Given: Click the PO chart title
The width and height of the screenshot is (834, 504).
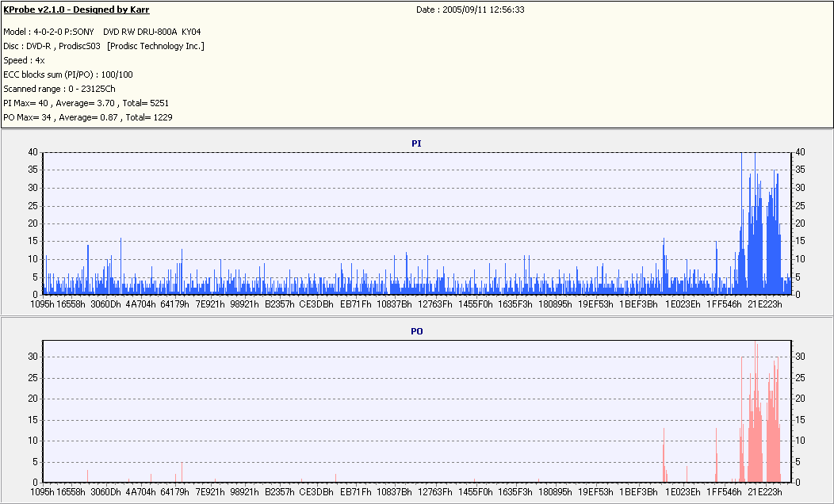Looking at the screenshot, I should (x=416, y=331).
